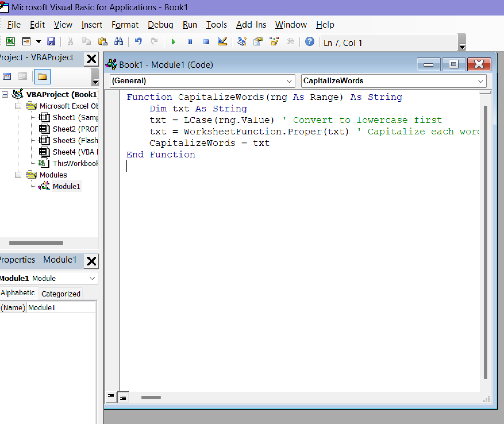Click the Break pause icon
The width and height of the screenshot is (504, 424).
coord(190,42)
